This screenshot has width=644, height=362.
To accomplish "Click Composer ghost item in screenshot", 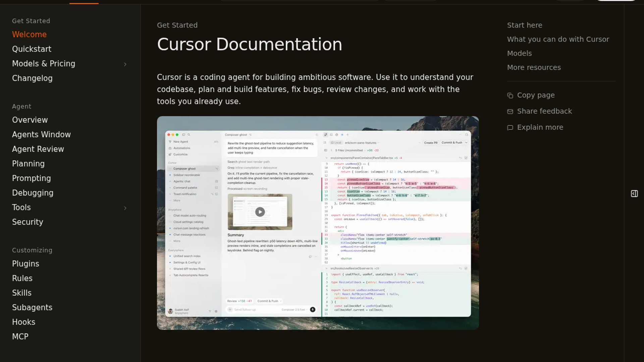I will 193,169.
